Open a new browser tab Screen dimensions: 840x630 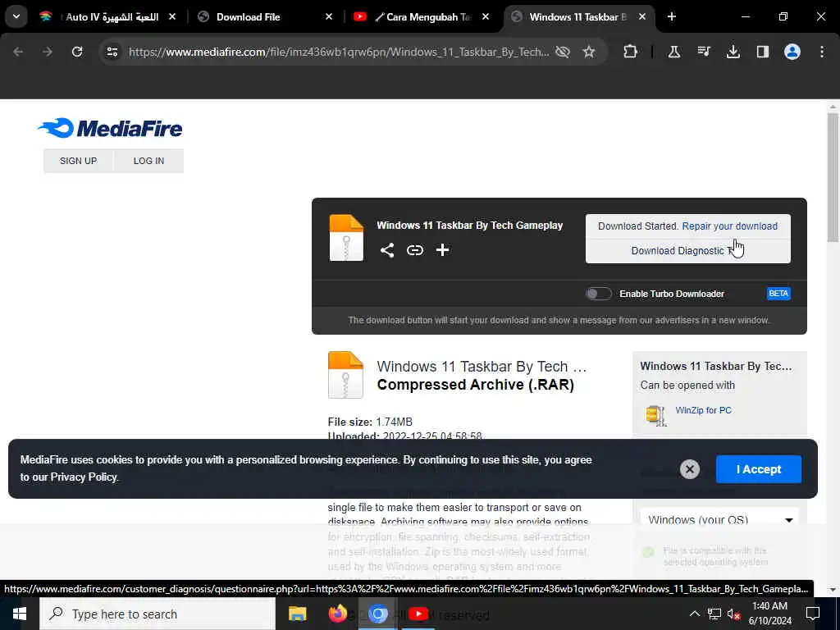(672, 17)
